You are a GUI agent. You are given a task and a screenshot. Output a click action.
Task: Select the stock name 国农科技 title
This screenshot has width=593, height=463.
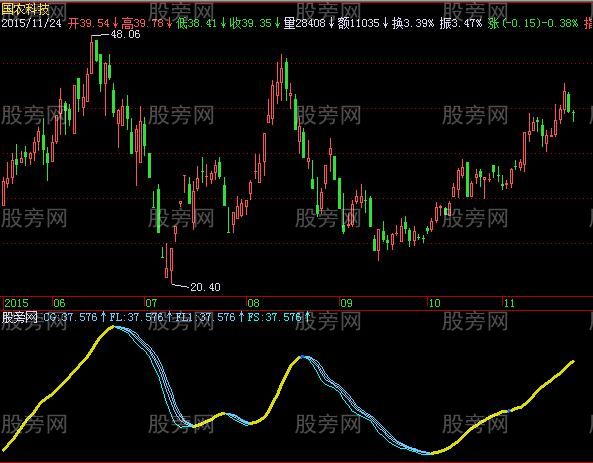(x=25, y=9)
